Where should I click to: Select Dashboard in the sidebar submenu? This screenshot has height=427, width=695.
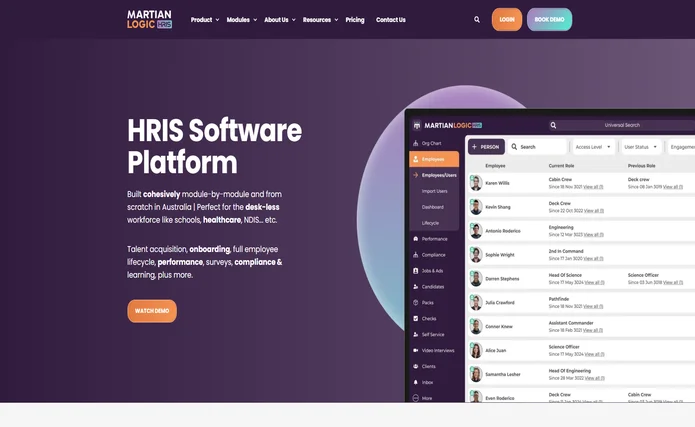433,207
